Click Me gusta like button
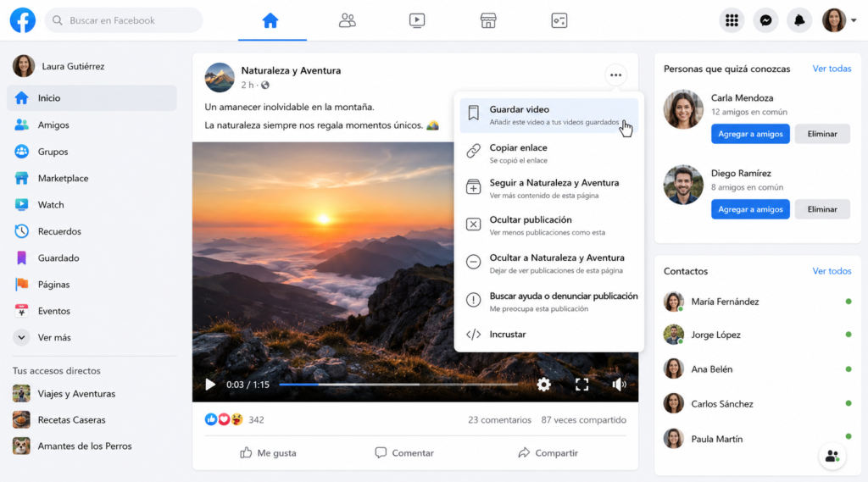The image size is (868, 482). coord(269,452)
